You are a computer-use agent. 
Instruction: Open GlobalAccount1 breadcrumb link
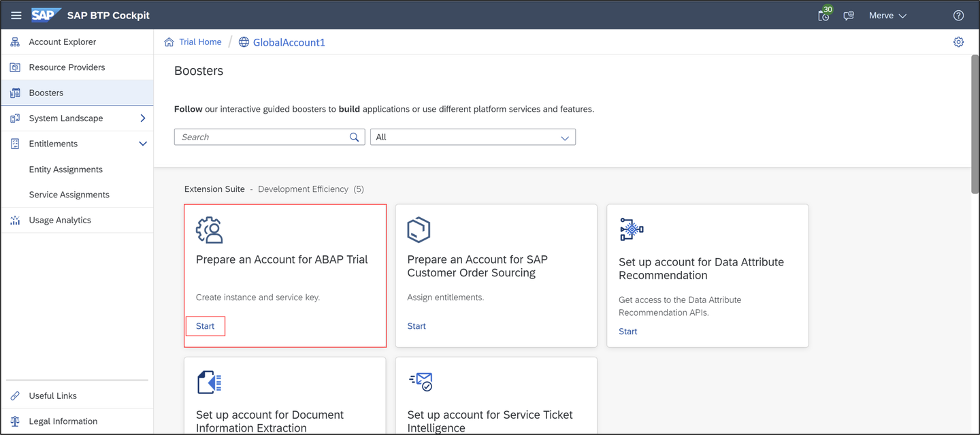289,42
